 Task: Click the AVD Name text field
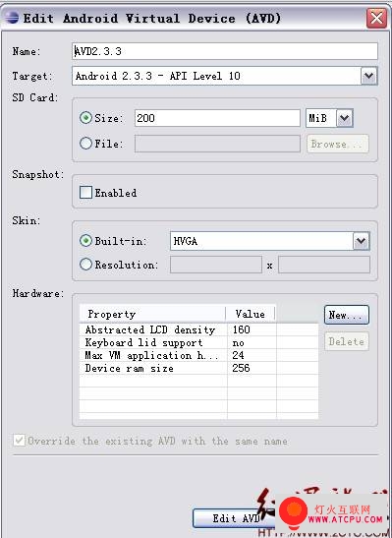[225, 51]
